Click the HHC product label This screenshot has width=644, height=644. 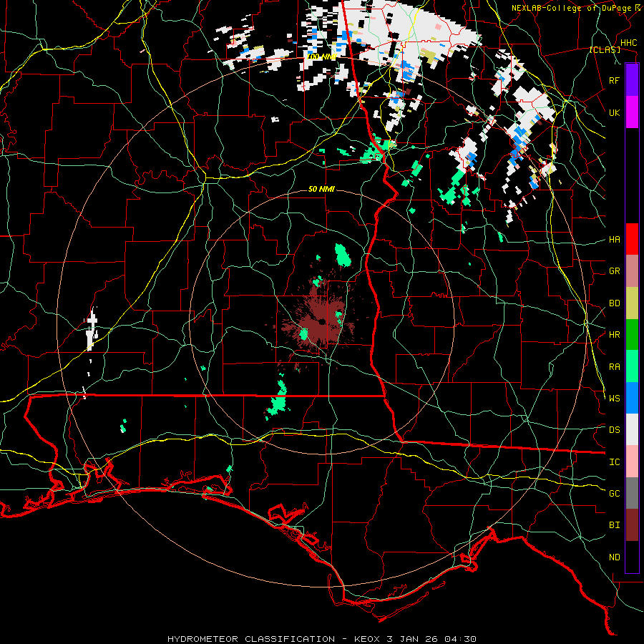coord(628,43)
